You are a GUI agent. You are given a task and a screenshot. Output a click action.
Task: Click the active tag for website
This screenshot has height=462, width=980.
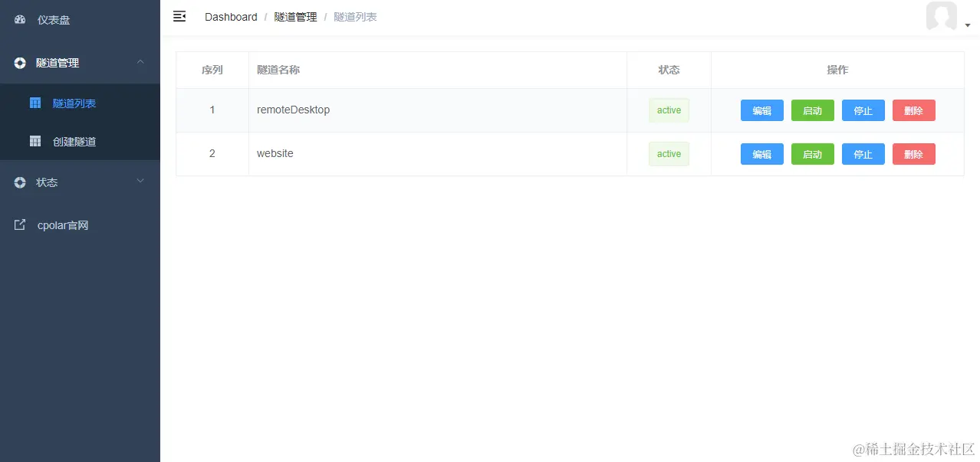(669, 154)
